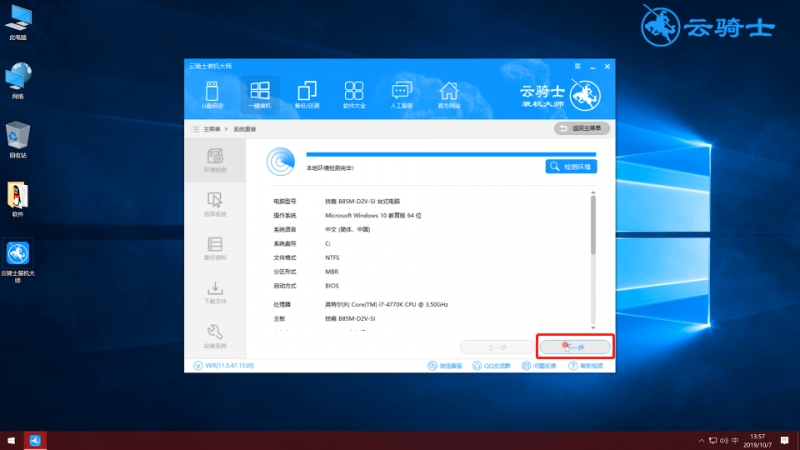
Task: Open the 微信客服 WeChat support link
Action: [x=445, y=366]
